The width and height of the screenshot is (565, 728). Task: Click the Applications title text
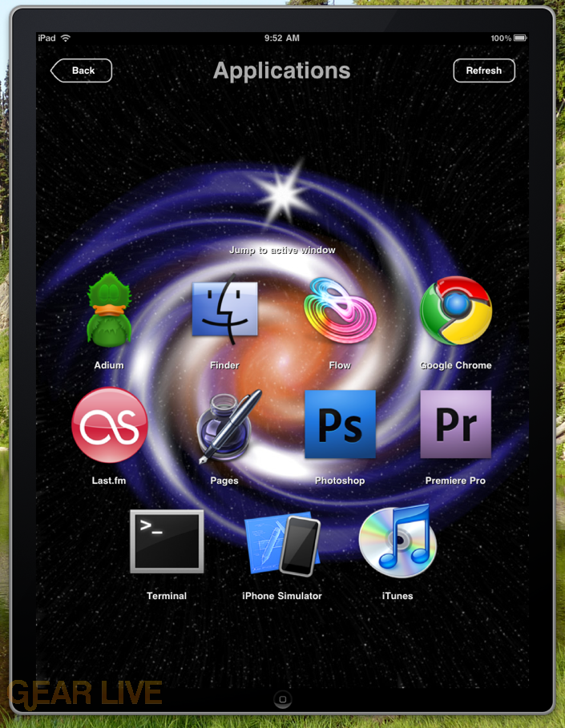[x=282, y=71]
